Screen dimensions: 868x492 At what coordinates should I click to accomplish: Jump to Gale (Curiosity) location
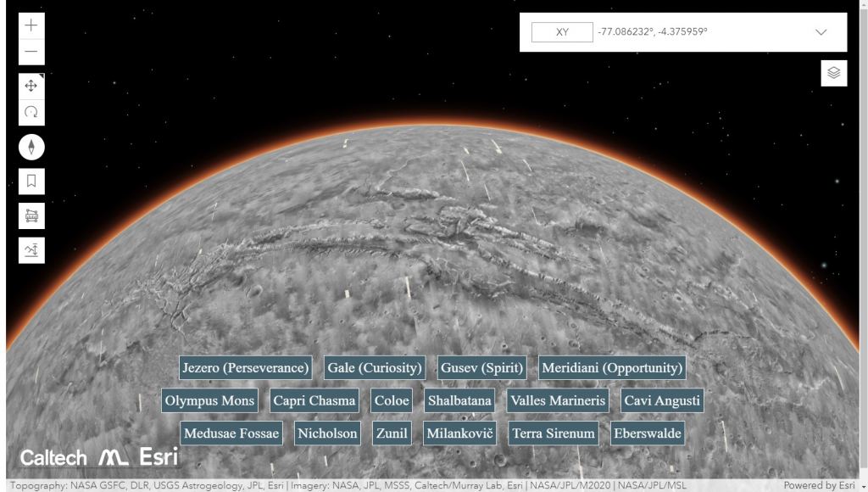375,367
